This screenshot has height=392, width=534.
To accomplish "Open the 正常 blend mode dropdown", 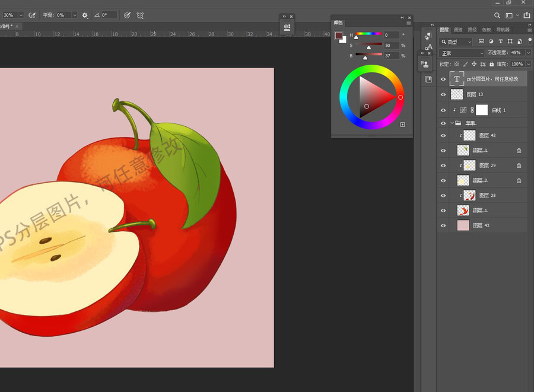I will click(462, 53).
